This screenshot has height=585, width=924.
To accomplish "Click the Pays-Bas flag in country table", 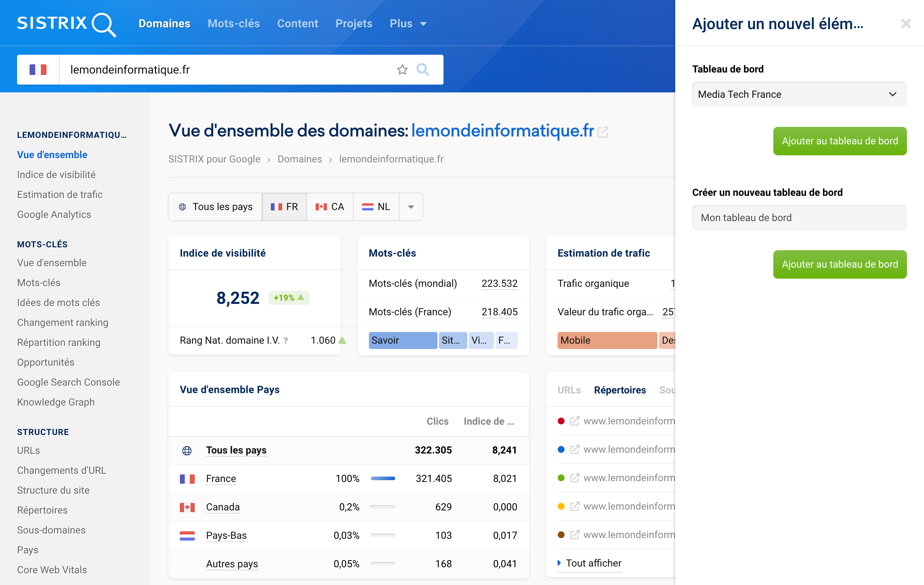I will [x=187, y=536].
